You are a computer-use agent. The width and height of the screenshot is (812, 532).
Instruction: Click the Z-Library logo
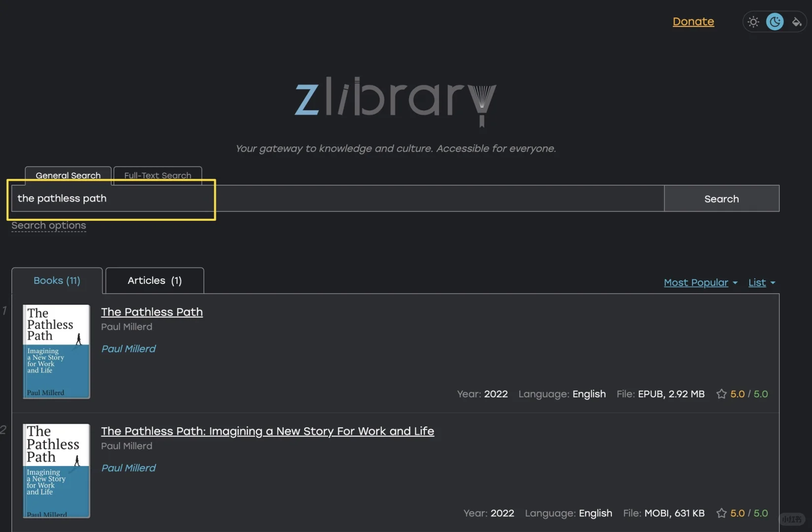click(x=396, y=101)
